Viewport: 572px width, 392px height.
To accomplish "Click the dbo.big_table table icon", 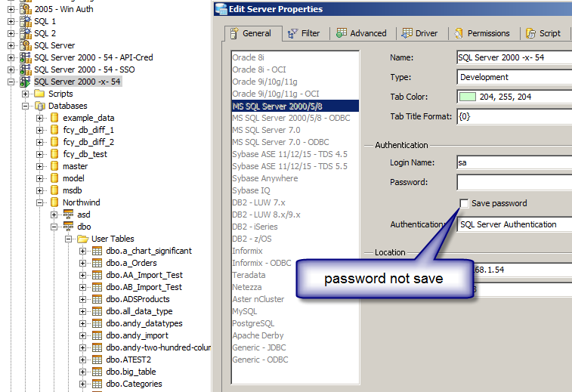I will point(97,372).
